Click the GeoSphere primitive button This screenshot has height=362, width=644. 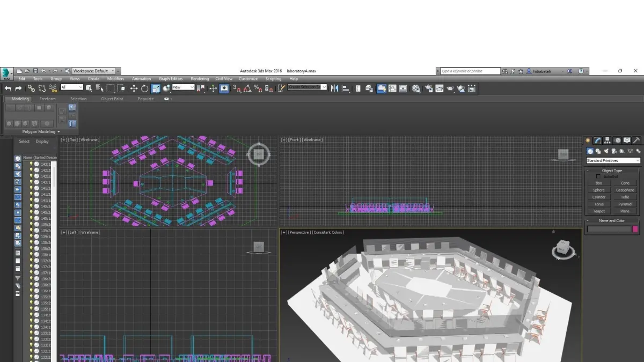click(x=625, y=190)
